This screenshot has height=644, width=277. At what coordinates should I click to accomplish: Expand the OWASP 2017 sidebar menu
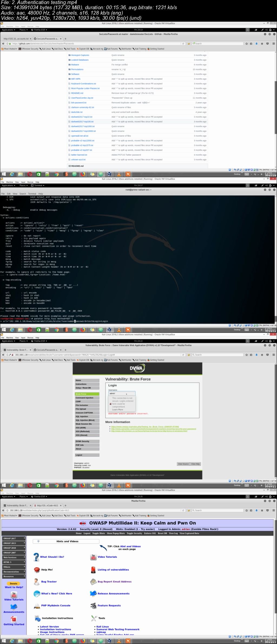click(x=14, y=538)
